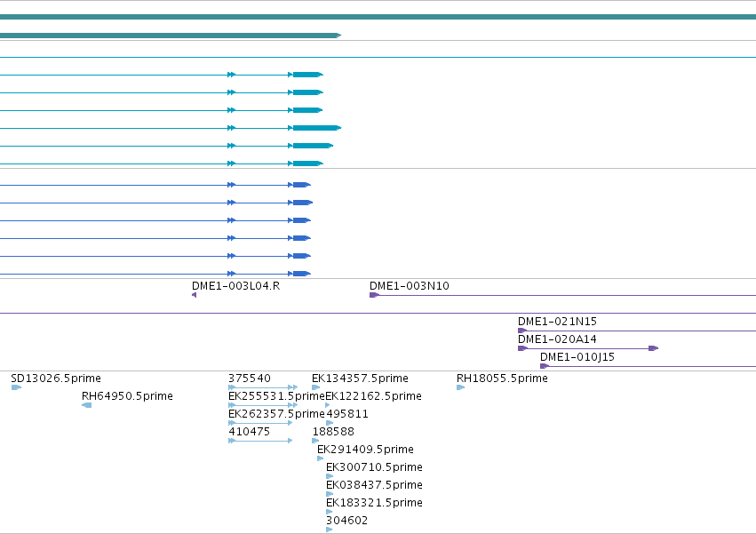Viewport: 756px width, 534px height.
Task: Click the EK300710.5prime label
Action: [374, 467]
